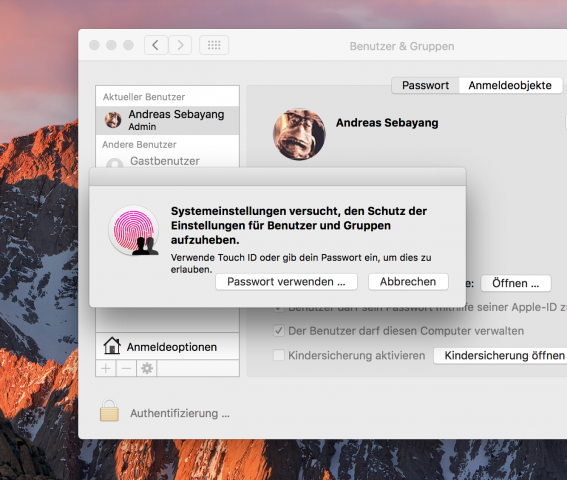Go back with the left arrow button
The height and width of the screenshot is (480, 567).
156,45
